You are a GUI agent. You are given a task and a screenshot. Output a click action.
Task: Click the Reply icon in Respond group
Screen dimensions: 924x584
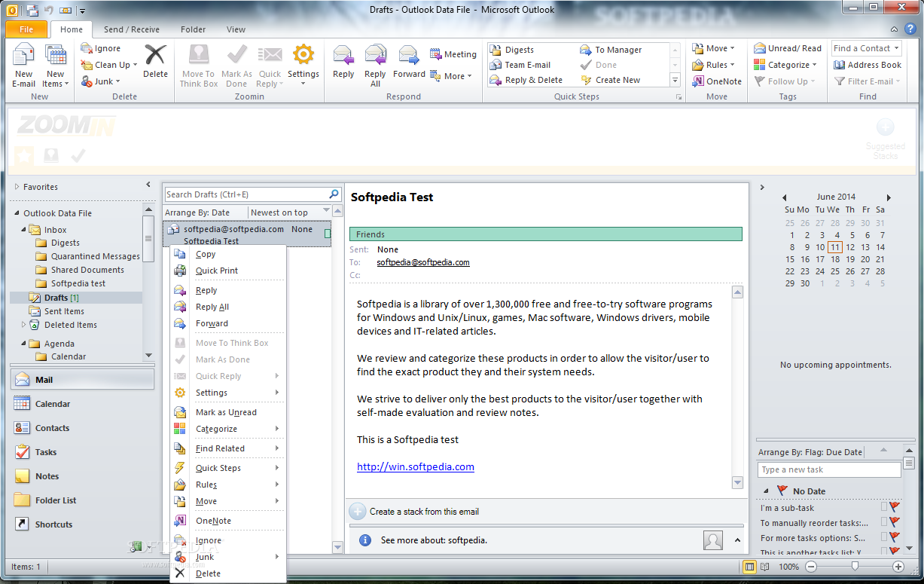pyautogui.click(x=343, y=55)
